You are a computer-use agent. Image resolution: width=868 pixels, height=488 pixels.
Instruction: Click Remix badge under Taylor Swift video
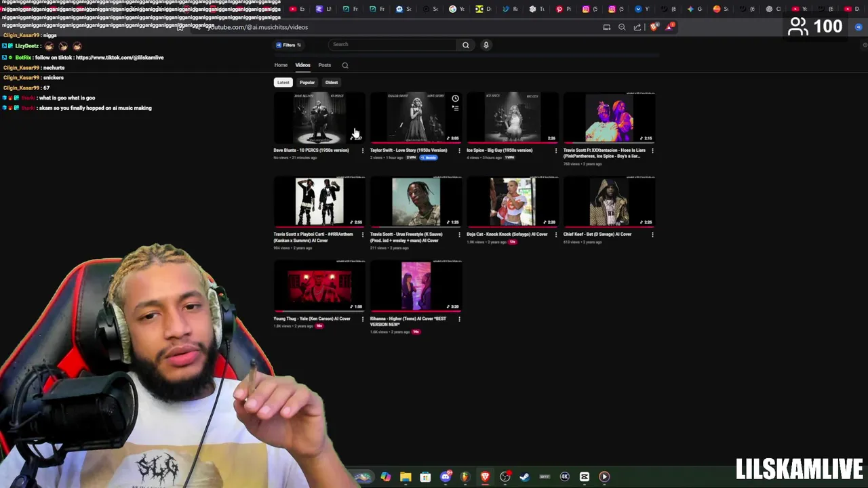(428, 157)
